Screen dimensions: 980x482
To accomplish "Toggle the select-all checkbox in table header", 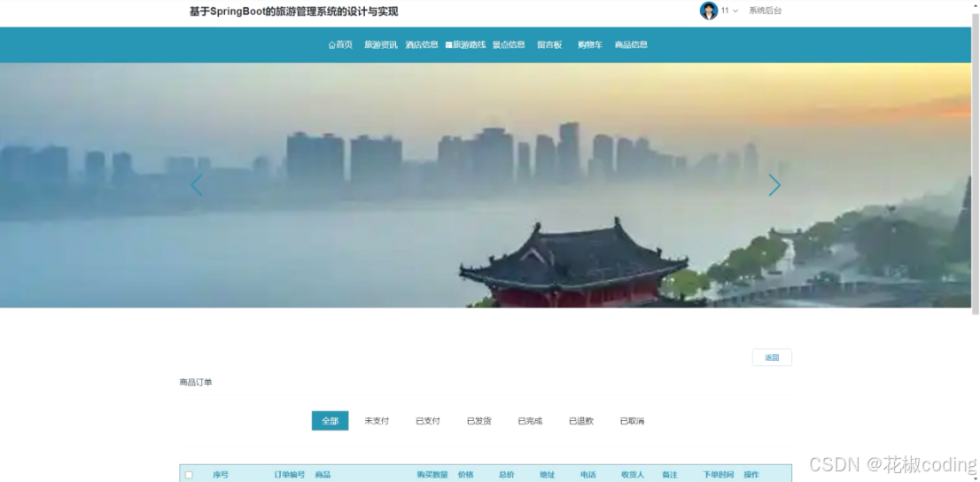I will coord(189,475).
